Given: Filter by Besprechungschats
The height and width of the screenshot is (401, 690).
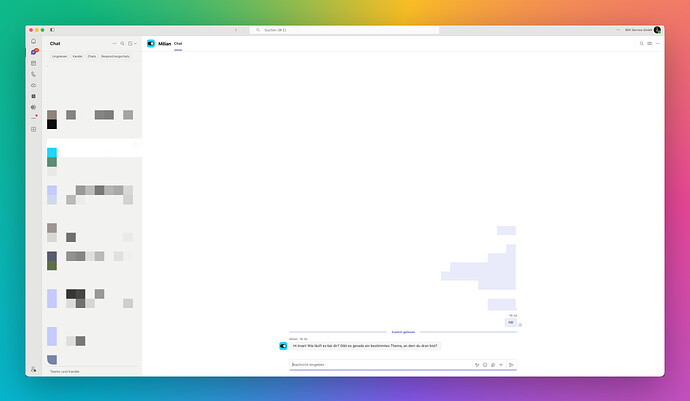Looking at the screenshot, I should pos(115,56).
